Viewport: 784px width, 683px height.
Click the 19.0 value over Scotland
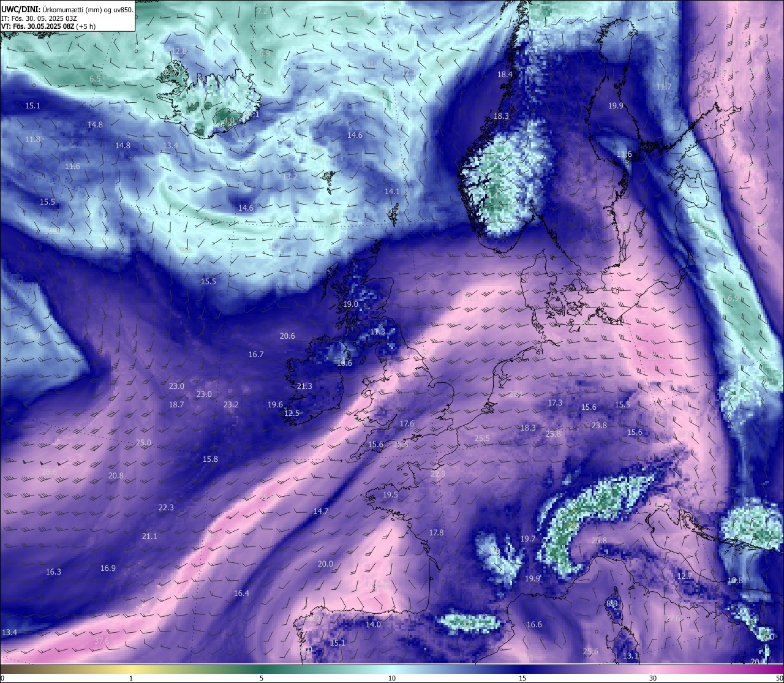(350, 304)
